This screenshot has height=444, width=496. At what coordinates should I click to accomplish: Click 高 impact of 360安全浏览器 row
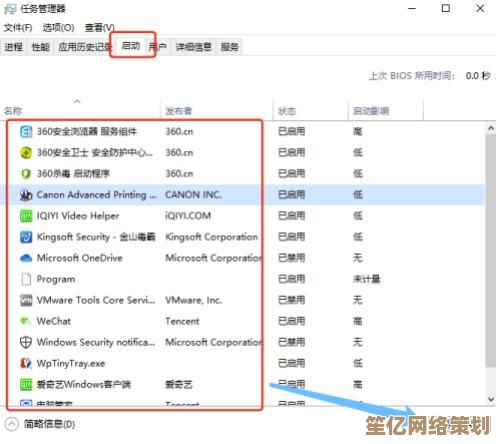[358, 131]
